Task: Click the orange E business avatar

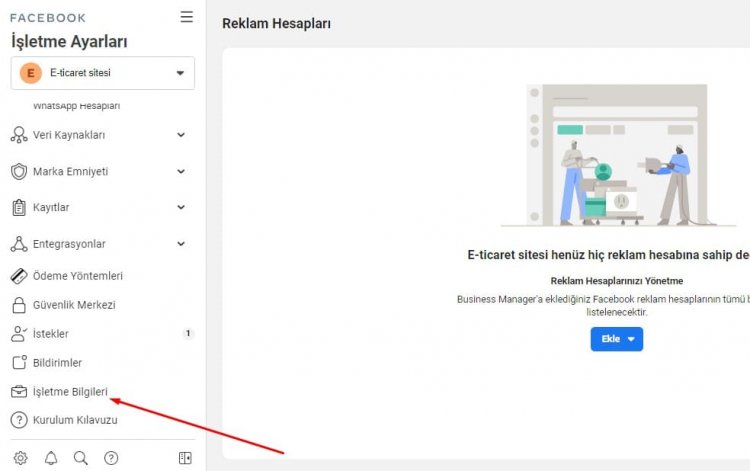Action: coord(31,73)
